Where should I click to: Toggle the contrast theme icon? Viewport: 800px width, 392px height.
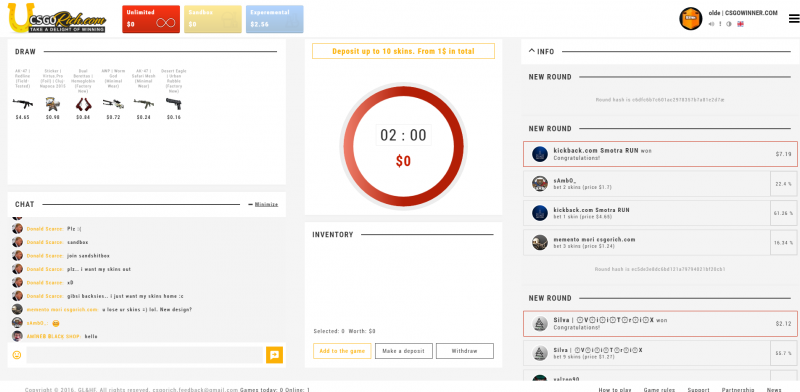[729, 24]
